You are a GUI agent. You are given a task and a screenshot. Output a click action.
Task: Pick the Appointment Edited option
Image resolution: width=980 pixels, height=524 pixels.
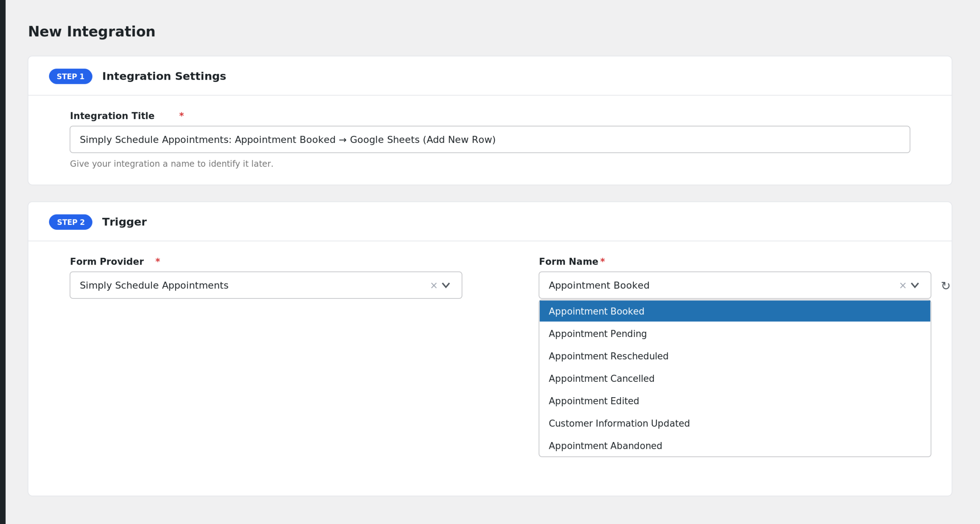[735, 401]
